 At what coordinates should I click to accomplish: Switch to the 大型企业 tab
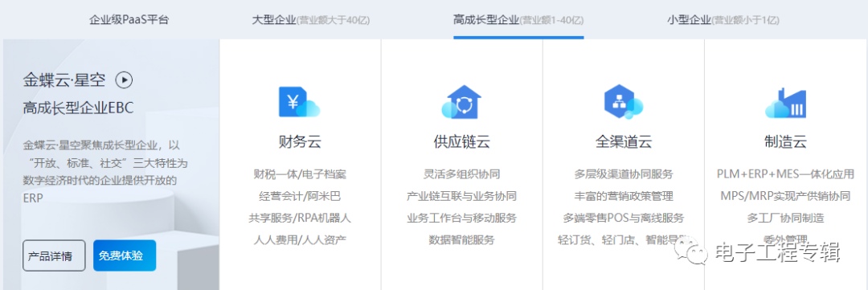point(310,20)
